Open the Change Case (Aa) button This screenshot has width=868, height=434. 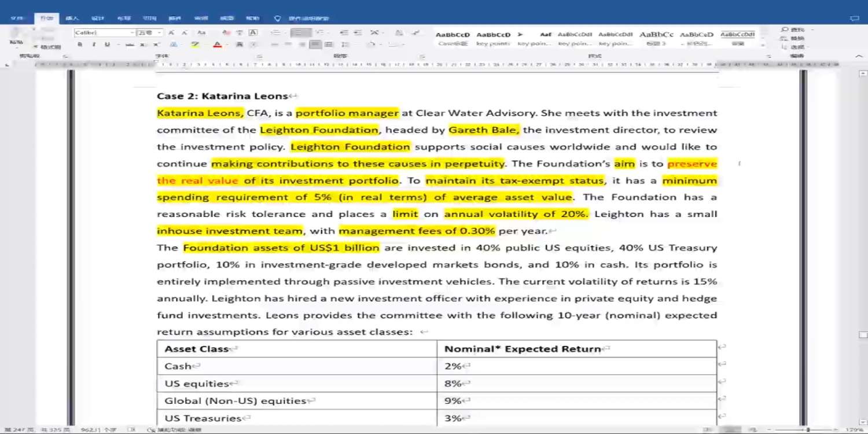(x=201, y=33)
